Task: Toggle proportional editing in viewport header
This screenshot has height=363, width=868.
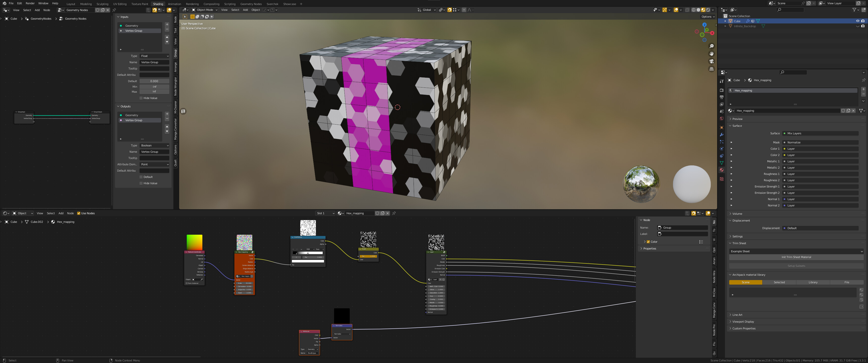Action: 465,10
